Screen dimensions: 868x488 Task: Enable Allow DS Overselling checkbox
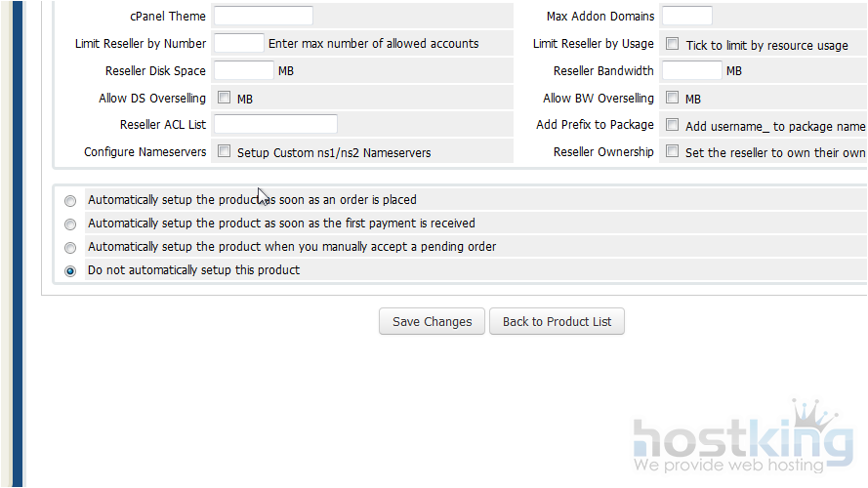225,98
